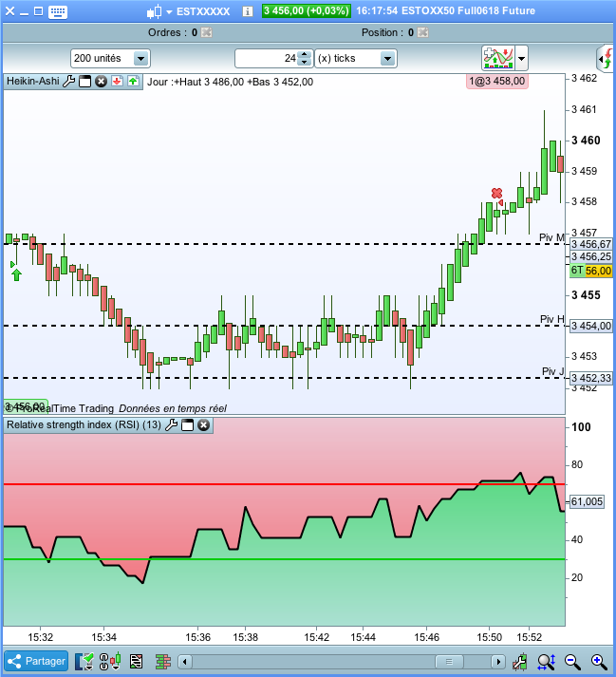
Task: Click the Heikin-Ashi panel label
Action: (x=33, y=81)
